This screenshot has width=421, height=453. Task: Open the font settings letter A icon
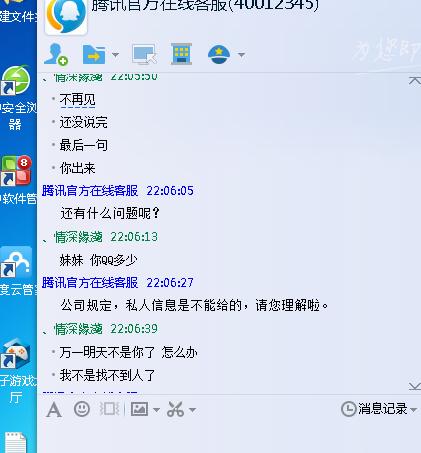[54, 409]
